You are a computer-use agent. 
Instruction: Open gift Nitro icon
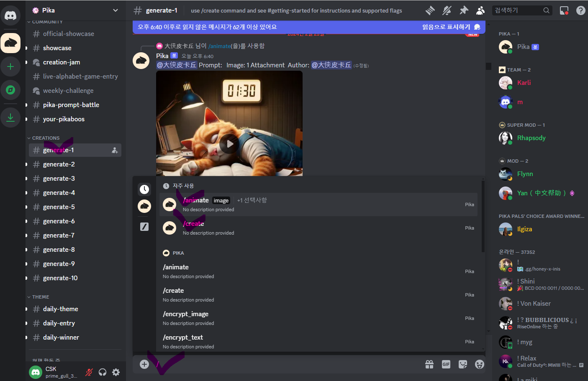click(x=429, y=364)
